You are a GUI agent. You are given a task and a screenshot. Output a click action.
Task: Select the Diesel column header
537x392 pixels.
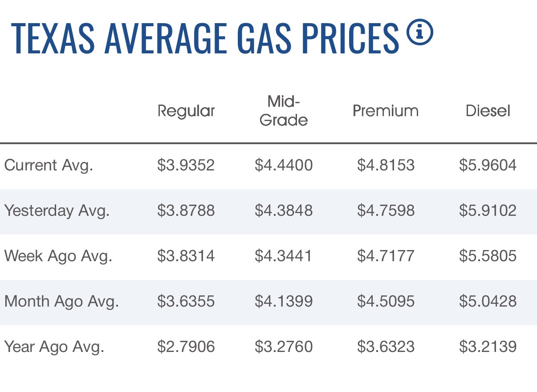(x=488, y=111)
